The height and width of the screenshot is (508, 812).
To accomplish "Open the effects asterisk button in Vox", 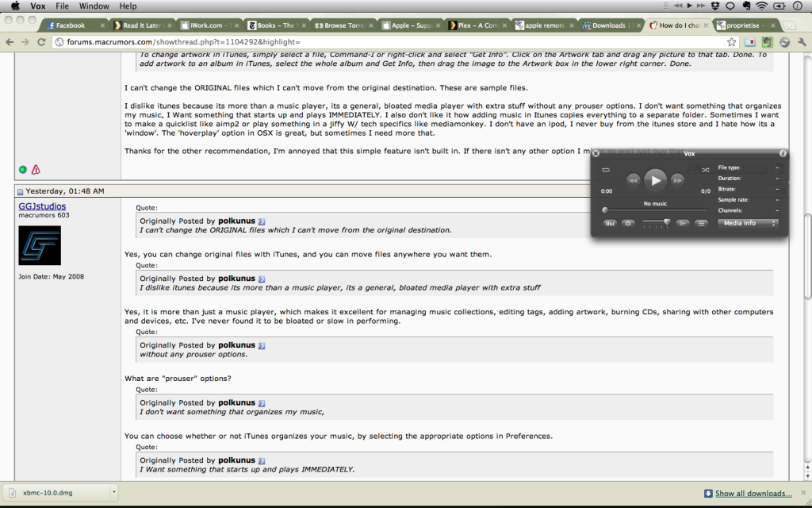I will 628,223.
